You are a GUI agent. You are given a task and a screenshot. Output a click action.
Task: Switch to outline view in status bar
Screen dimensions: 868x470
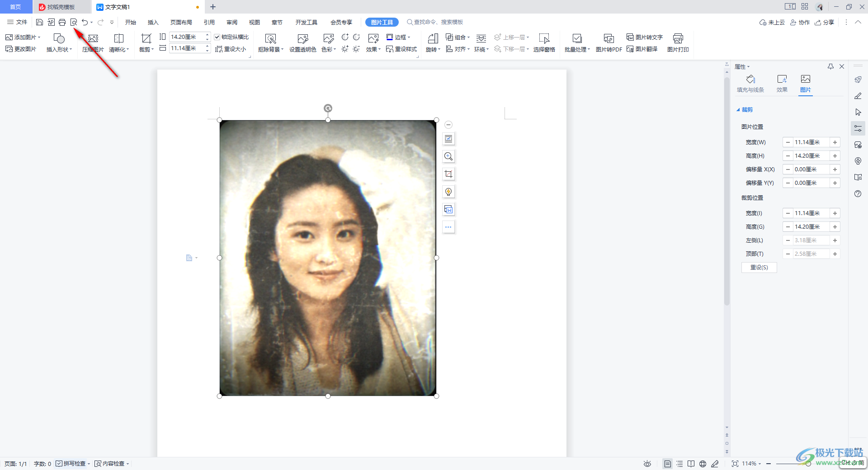(679, 464)
